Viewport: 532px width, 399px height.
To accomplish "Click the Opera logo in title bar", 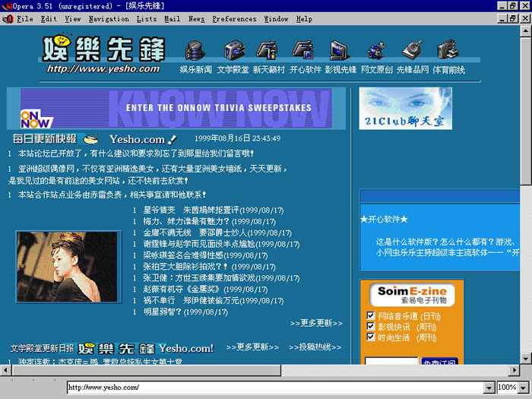I will coord(7,6).
